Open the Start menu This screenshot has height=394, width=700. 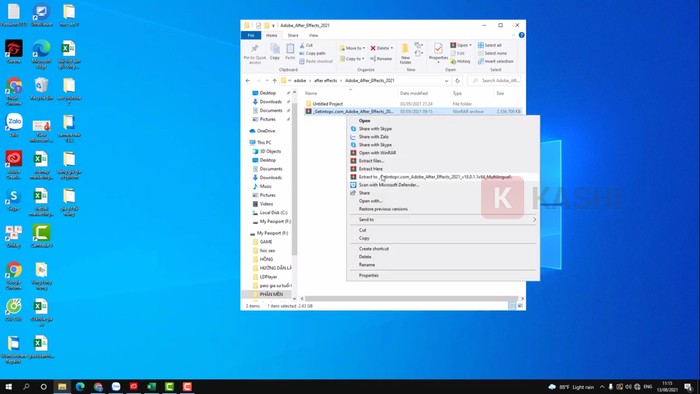pos(8,386)
